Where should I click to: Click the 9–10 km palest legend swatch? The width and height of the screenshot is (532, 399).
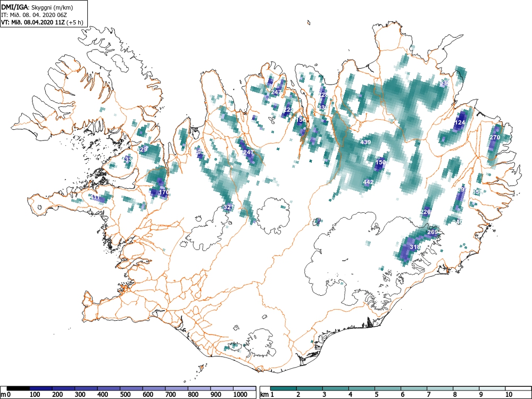coord(492,388)
